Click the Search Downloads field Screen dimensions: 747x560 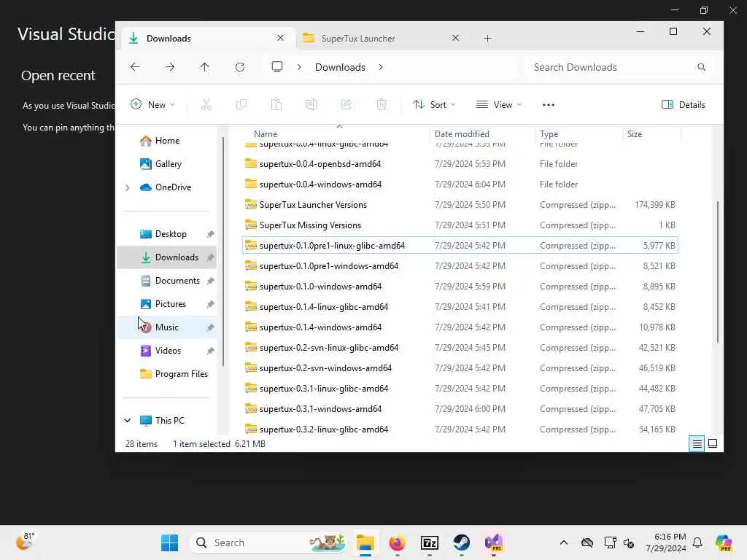pyautogui.click(x=618, y=67)
